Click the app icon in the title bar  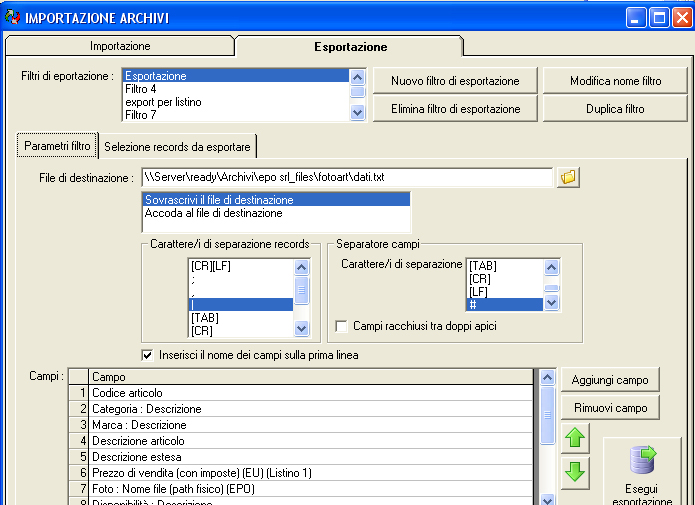click(x=12, y=17)
